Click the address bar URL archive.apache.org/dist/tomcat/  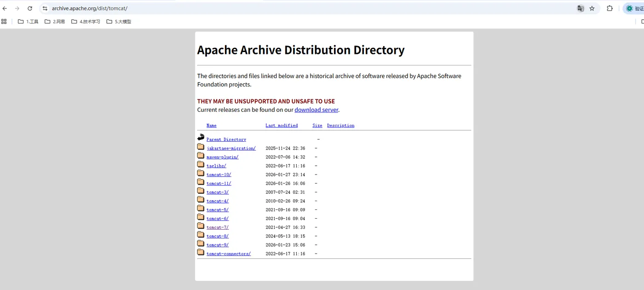click(x=89, y=8)
